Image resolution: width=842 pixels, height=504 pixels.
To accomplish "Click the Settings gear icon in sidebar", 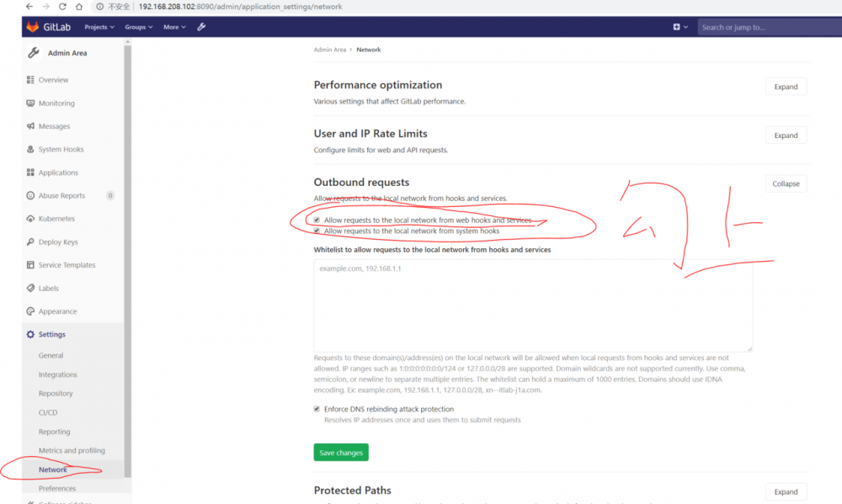I will click(x=31, y=334).
